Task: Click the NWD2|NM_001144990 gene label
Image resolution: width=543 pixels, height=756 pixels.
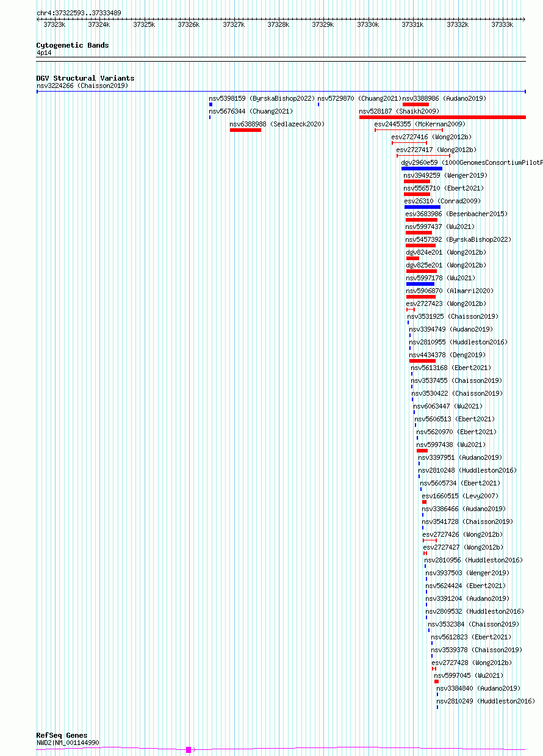Action: [68, 743]
